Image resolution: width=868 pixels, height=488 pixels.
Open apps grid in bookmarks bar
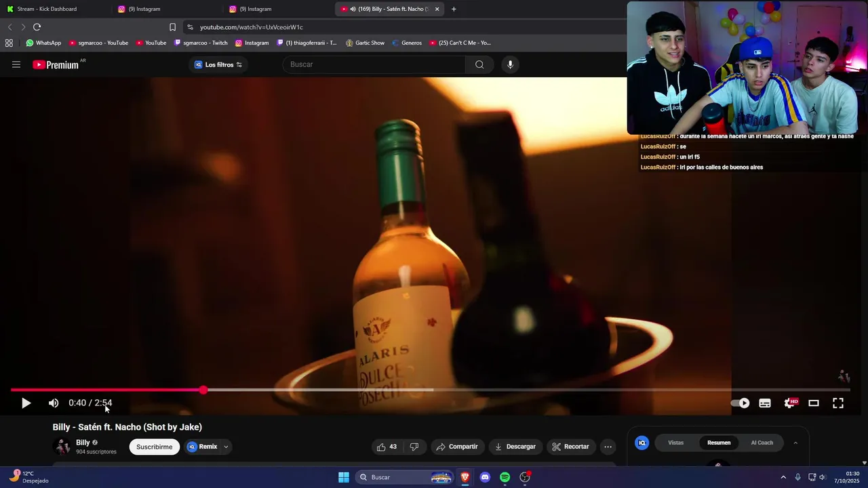[x=9, y=43]
